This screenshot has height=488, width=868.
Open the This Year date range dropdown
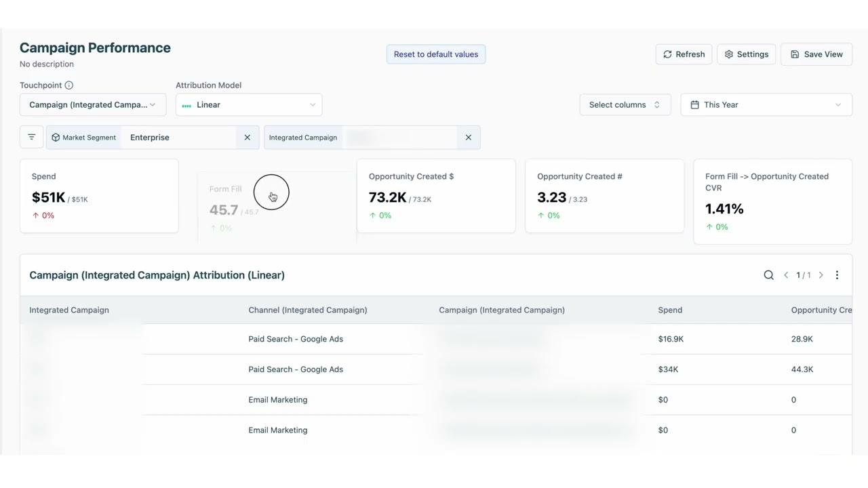click(x=766, y=105)
